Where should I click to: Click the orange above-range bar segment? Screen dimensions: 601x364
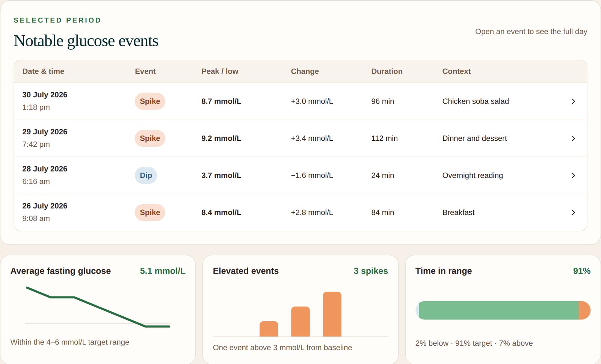[x=584, y=310]
